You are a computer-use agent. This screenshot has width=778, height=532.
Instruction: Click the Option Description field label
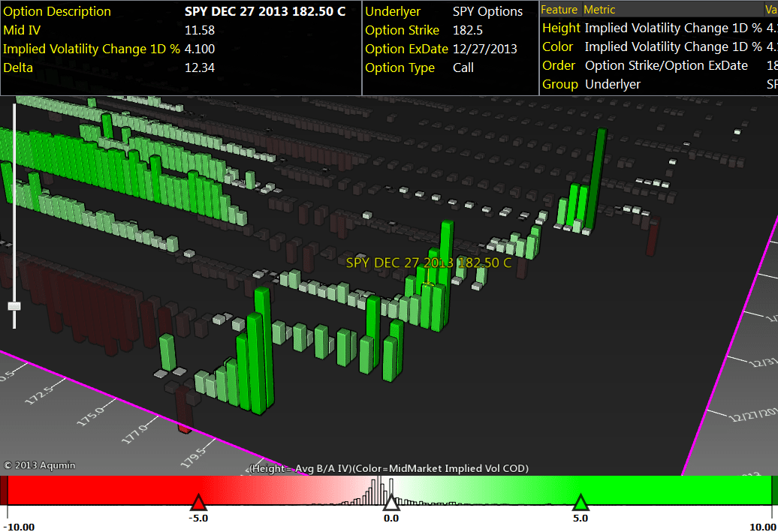click(x=57, y=12)
